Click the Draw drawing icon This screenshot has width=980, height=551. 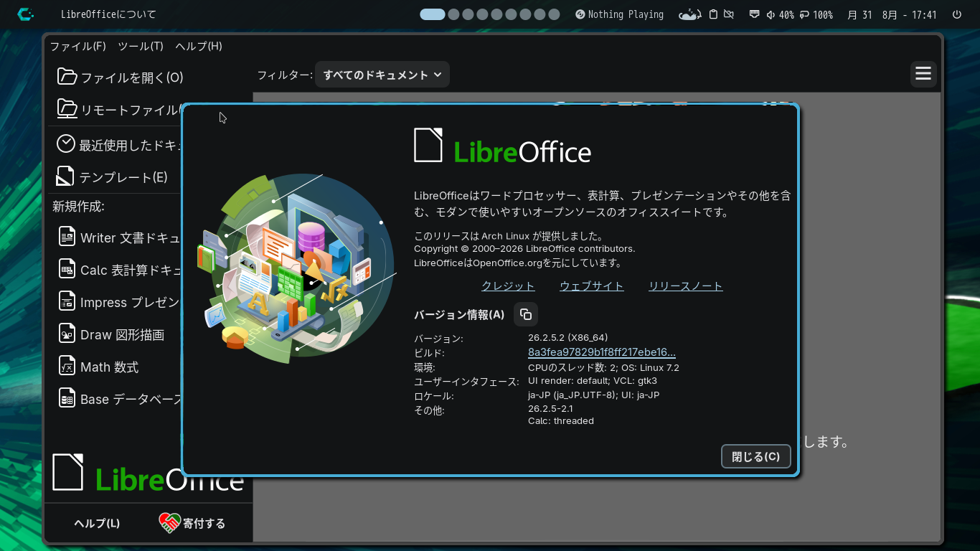point(67,334)
